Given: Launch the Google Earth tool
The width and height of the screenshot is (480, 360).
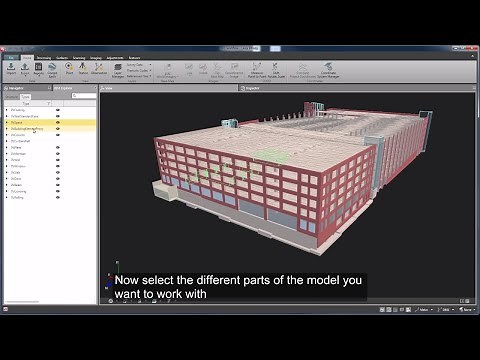Looking at the screenshot, I should click(52, 70).
